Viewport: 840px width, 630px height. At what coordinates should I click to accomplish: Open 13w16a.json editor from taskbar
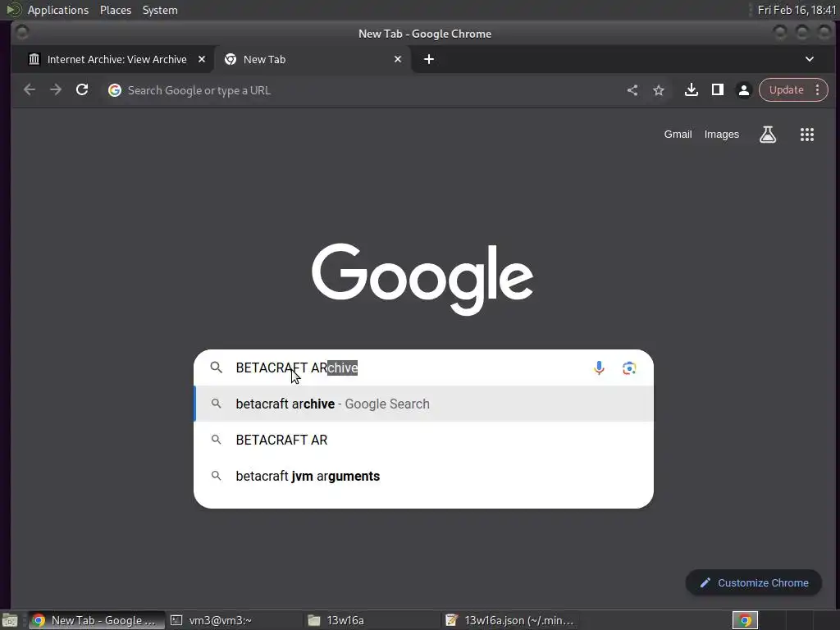click(x=510, y=620)
